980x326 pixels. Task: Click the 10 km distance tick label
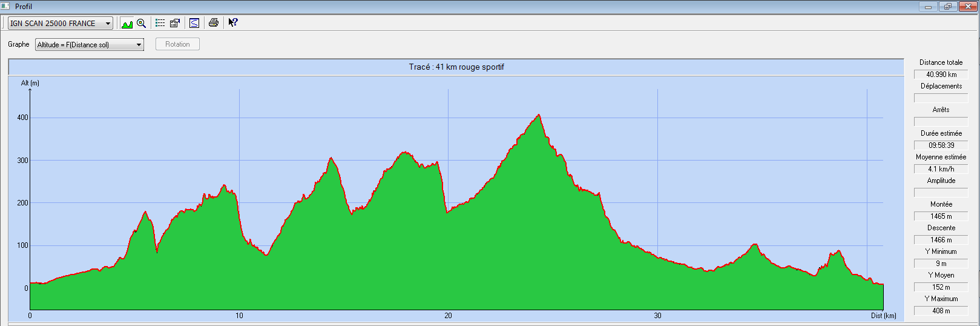coord(239,316)
